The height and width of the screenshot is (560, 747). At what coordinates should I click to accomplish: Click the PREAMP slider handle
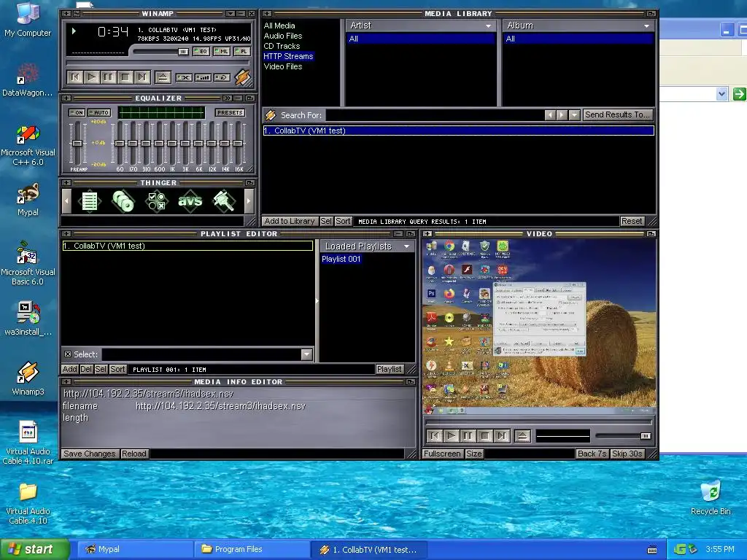point(77,144)
